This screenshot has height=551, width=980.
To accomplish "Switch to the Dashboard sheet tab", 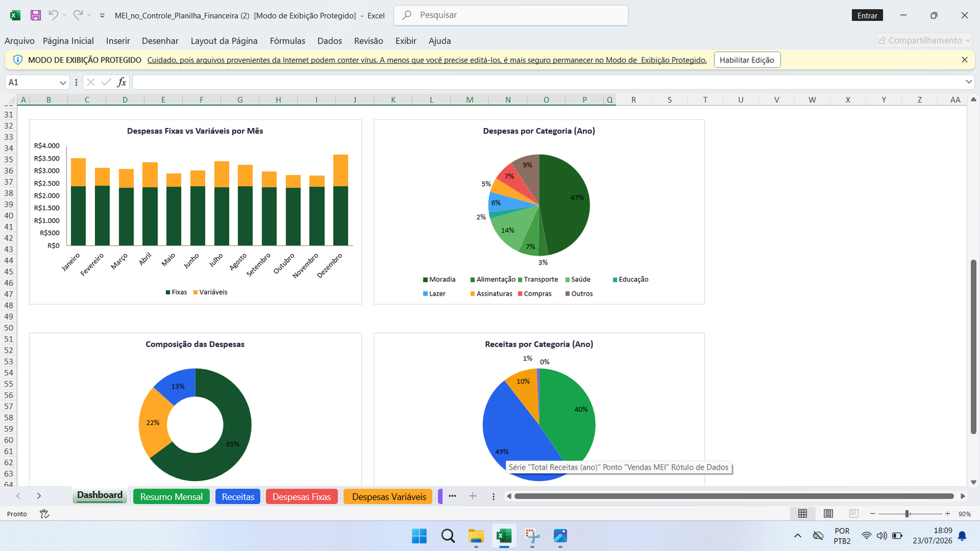I will (x=100, y=495).
